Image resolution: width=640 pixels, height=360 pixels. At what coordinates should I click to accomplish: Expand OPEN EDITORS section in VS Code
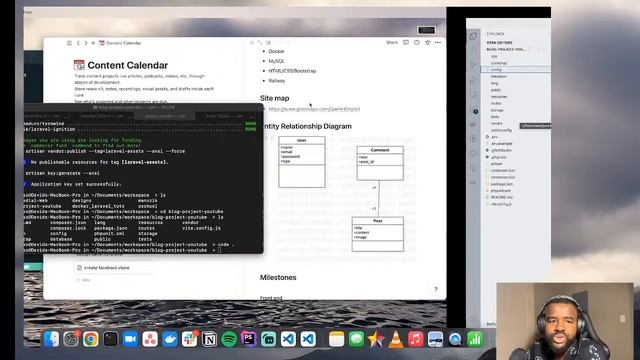pyautogui.click(x=500, y=42)
